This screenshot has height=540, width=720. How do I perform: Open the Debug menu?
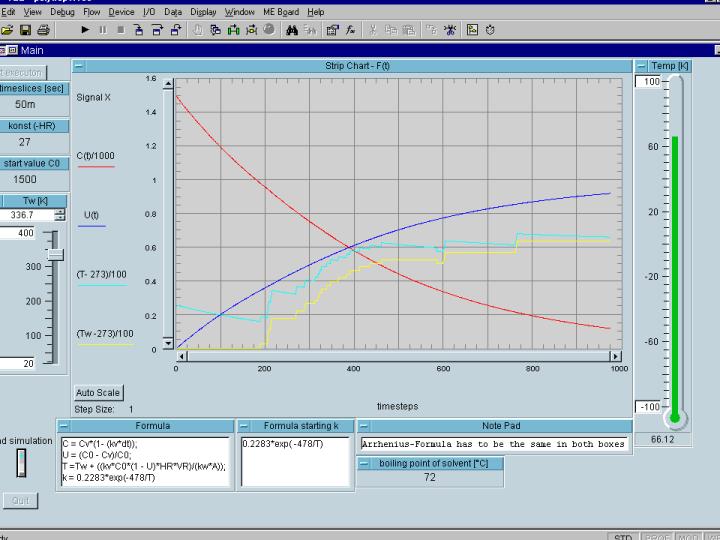click(62, 12)
